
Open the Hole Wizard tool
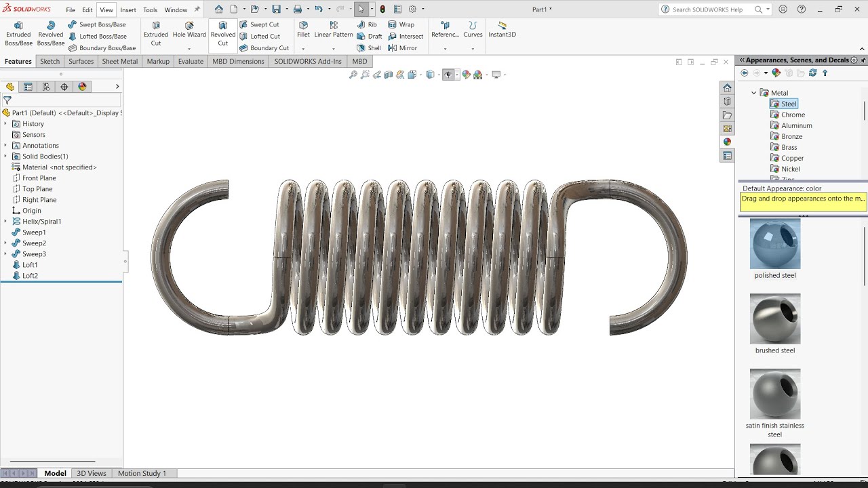[x=189, y=30]
